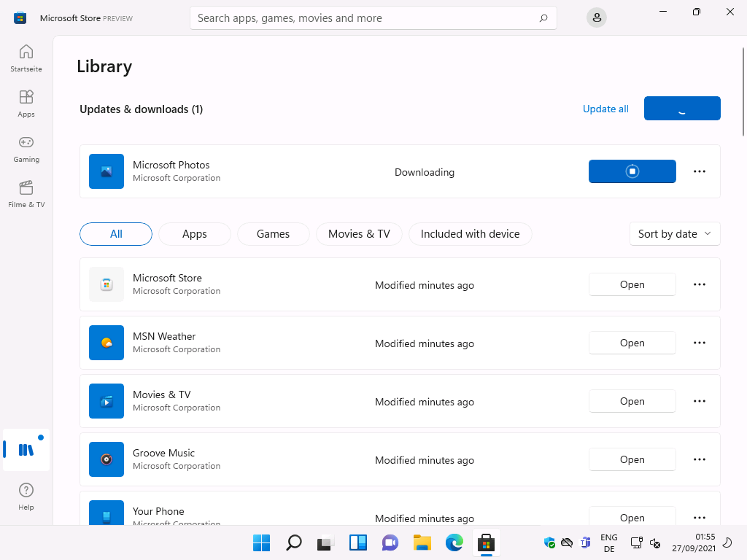
Task: Open the Apps section in sidebar
Action: 26,104
